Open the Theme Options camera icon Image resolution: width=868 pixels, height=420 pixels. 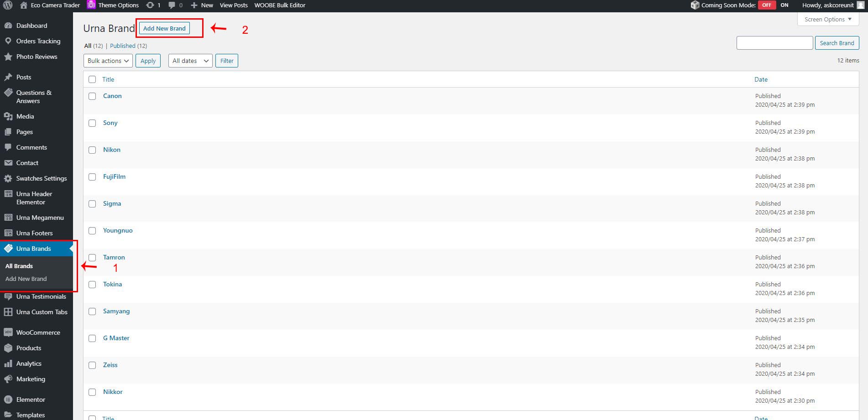(x=91, y=5)
